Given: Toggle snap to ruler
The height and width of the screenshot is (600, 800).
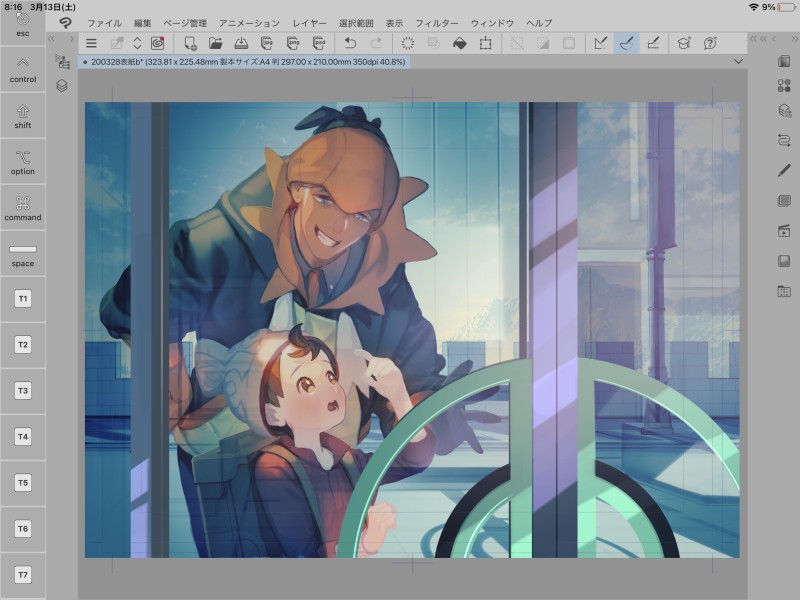Looking at the screenshot, I should pos(601,43).
